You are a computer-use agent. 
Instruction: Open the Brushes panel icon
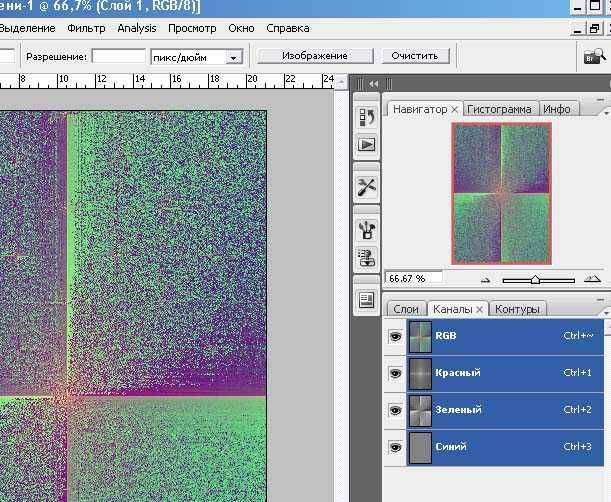pos(366,231)
